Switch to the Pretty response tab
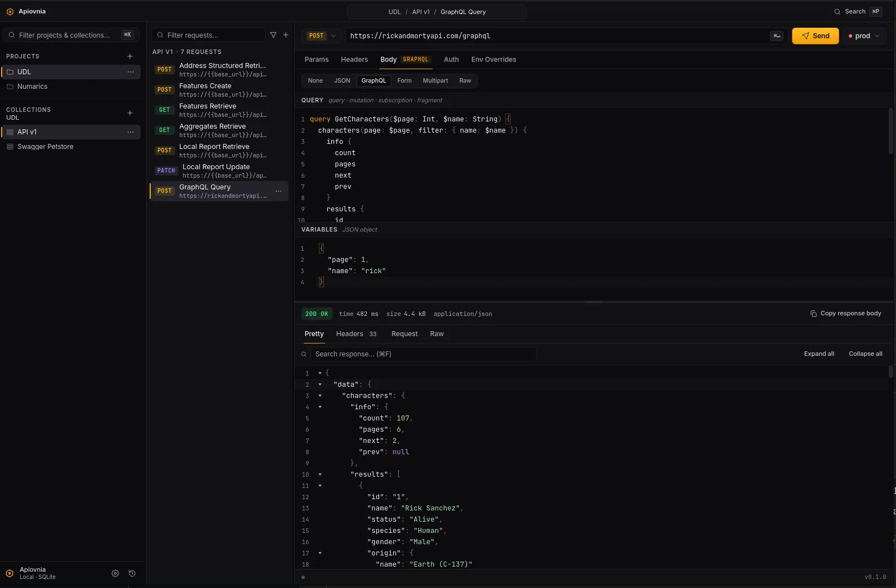 (314, 334)
